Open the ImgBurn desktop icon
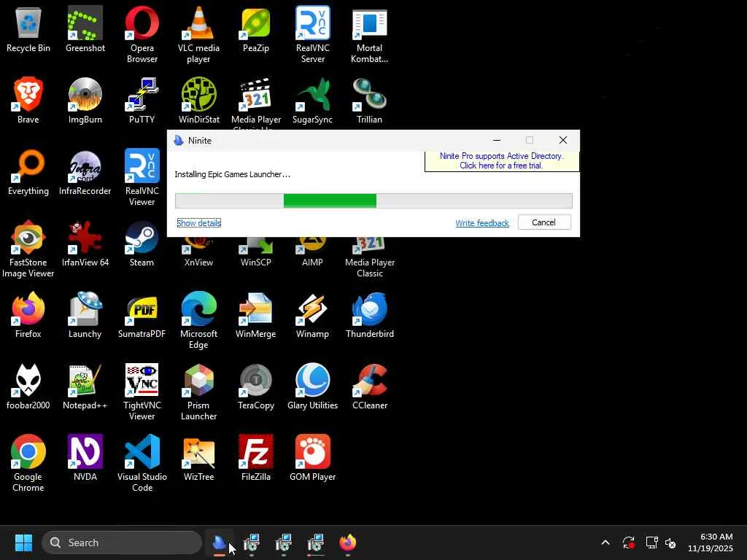Image resolution: width=747 pixels, height=560 pixels. pyautogui.click(x=85, y=101)
